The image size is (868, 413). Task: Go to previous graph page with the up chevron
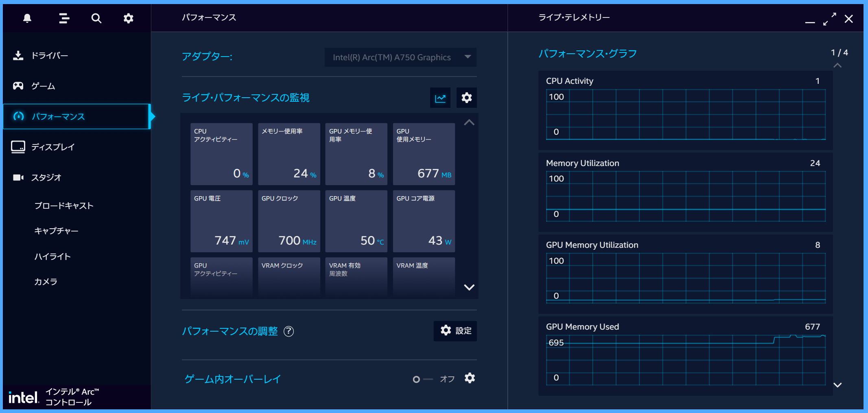[837, 66]
